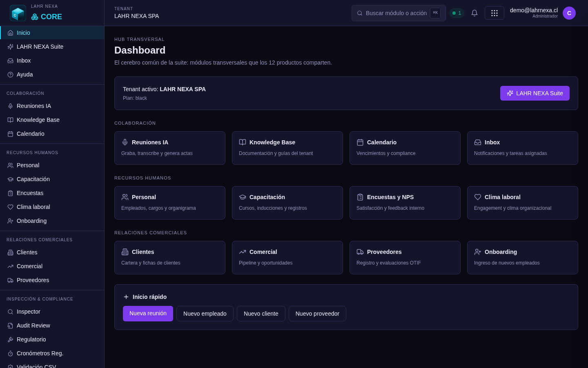Click the Nuevo proveedor button
The image size is (588, 368).
[317, 314]
